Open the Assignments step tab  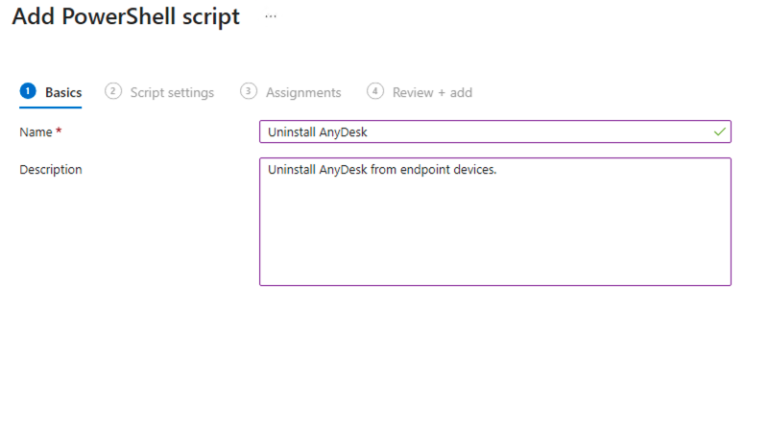click(x=291, y=92)
